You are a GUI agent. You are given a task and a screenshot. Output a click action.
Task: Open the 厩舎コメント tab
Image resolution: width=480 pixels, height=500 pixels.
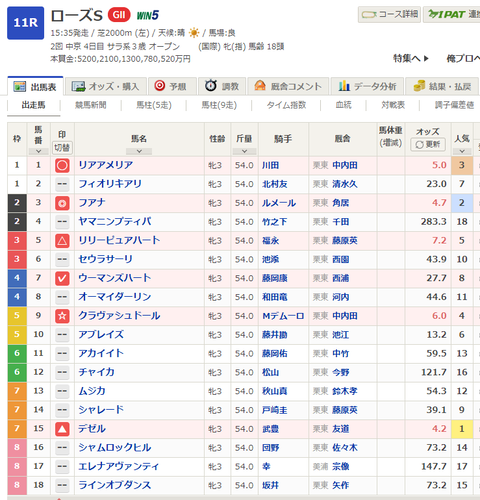click(x=288, y=87)
